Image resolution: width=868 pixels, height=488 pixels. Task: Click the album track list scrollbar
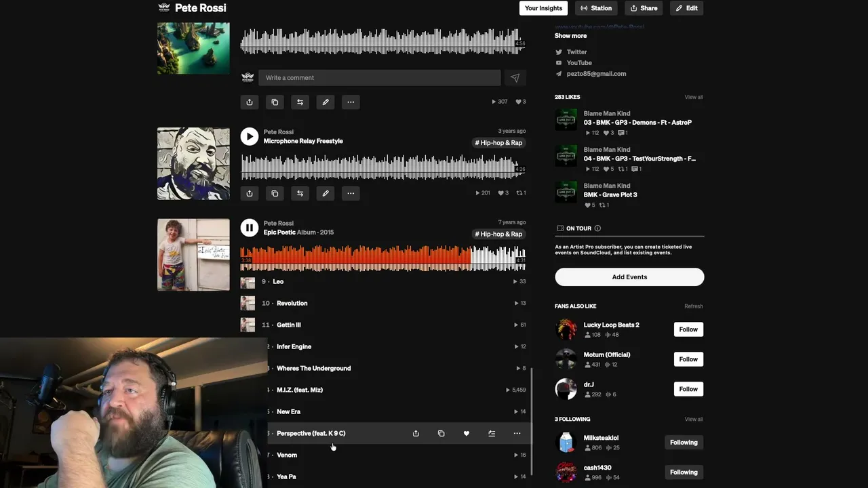(531, 420)
